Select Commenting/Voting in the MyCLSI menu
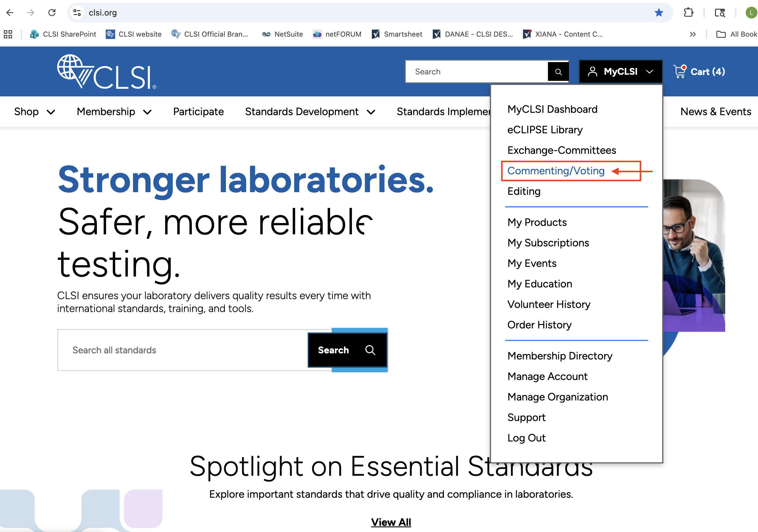Image resolution: width=758 pixels, height=532 pixels. pyautogui.click(x=556, y=170)
